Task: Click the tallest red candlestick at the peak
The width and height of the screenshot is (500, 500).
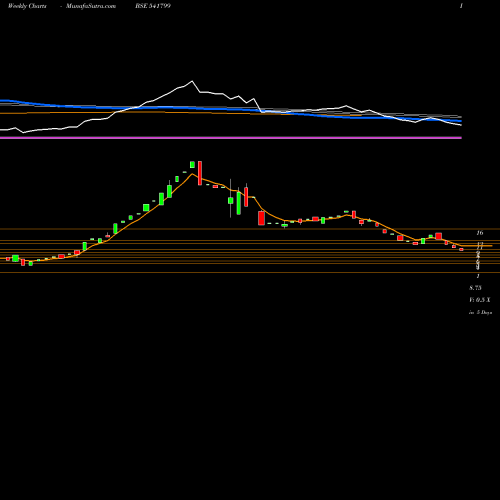Action: coord(200,173)
